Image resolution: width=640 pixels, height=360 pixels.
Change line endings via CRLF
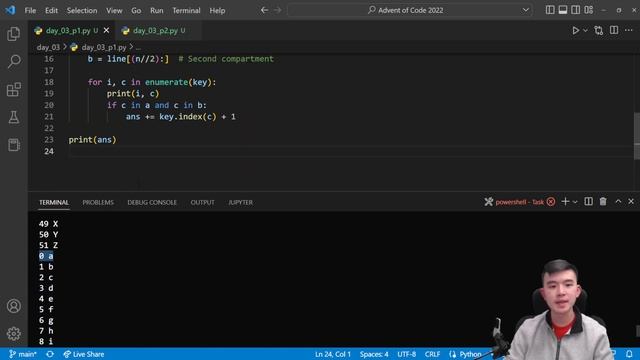432,354
